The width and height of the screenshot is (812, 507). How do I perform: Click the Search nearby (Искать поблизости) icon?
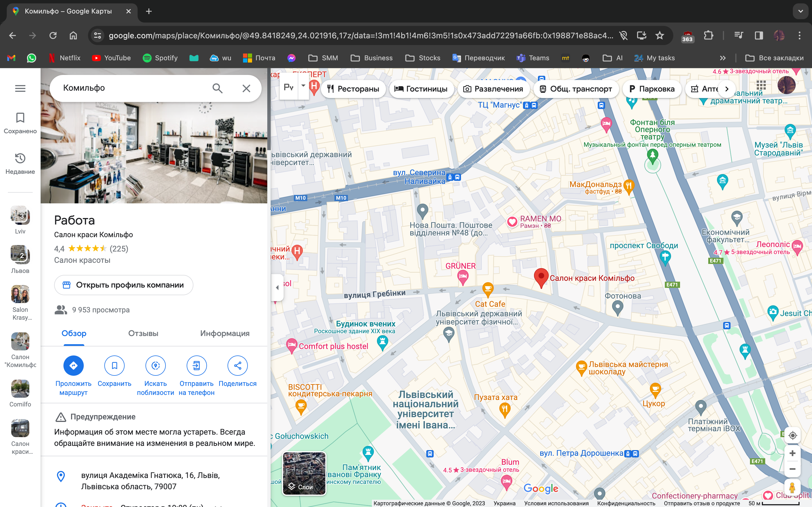[x=155, y=366]
